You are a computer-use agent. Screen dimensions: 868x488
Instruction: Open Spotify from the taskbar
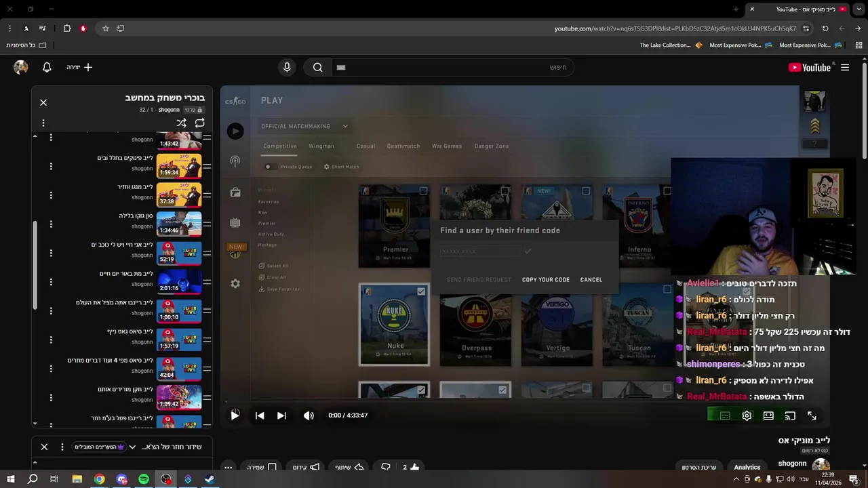(x=144, y=479)
